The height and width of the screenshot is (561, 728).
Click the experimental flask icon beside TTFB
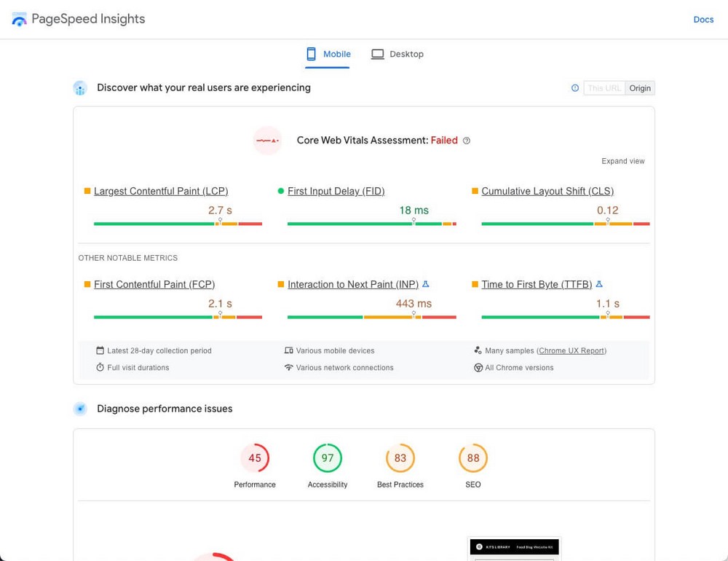pos(599,284)
